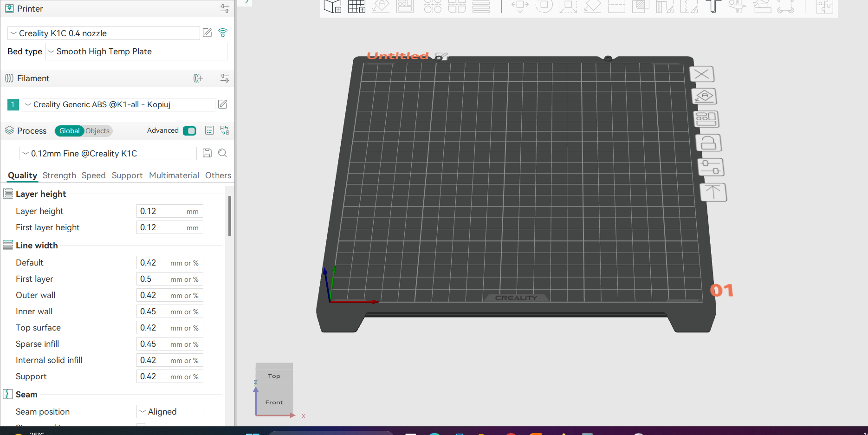Open the process settings list icon
The width and height of the screenshot is (868, 435).
point(209,130)
